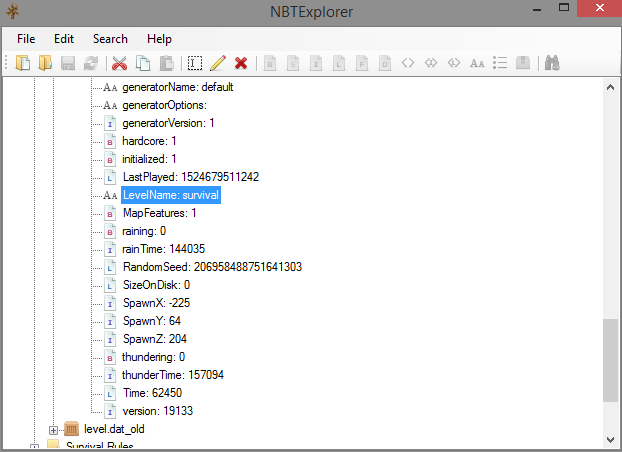This screenshot has width=622, height=452.
Task: Expand the level.dat_old node
Action: click(x=54, y=430)
